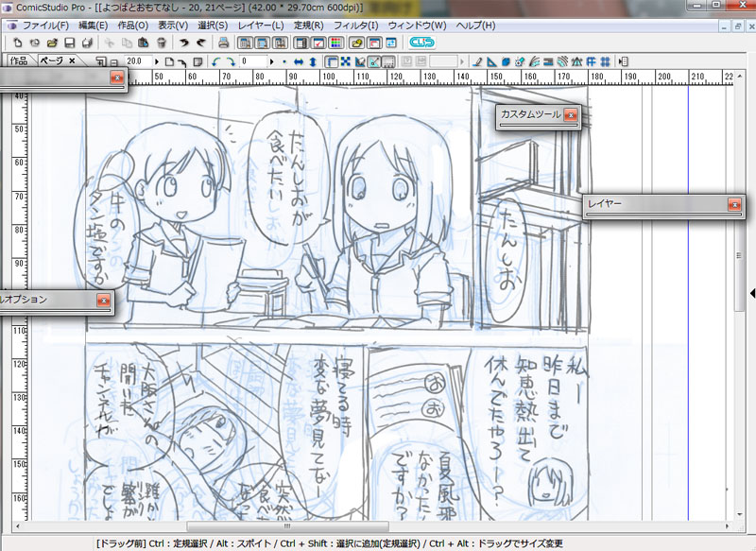756x551 pixels.
Task: Expand the collapsed panel arrow on right edge
Action: [x=752, y=293]
